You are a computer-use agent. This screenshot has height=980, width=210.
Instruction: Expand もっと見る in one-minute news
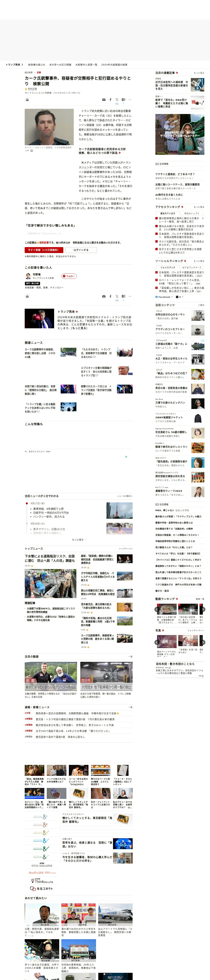(79, 539)
